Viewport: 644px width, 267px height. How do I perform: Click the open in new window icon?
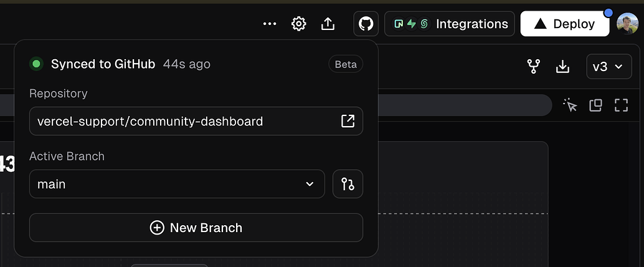click(595, 105)
